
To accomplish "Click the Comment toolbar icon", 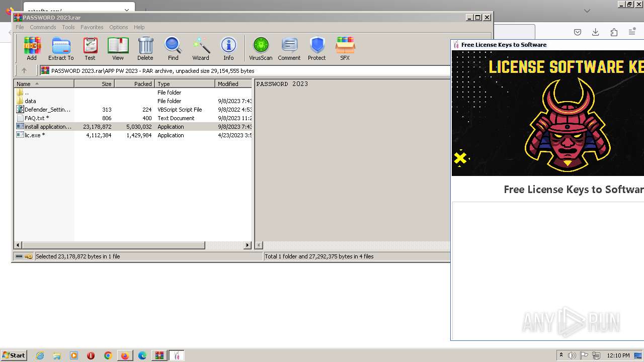I will 289,49.
